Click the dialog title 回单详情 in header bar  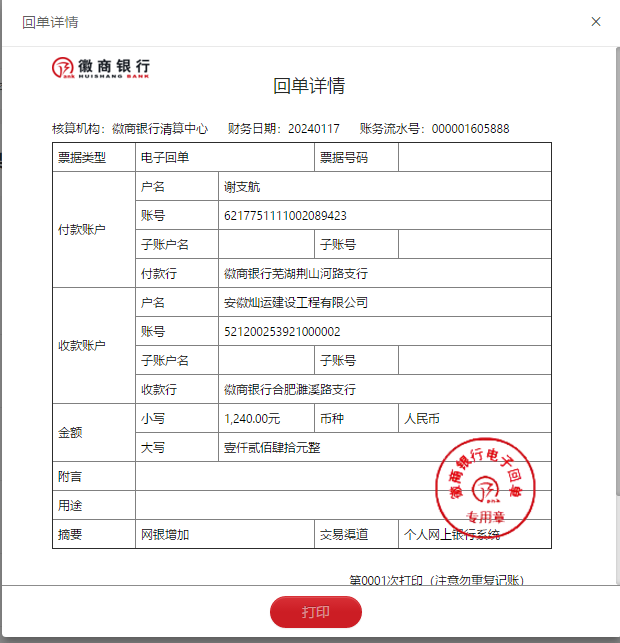click(50, 22)
